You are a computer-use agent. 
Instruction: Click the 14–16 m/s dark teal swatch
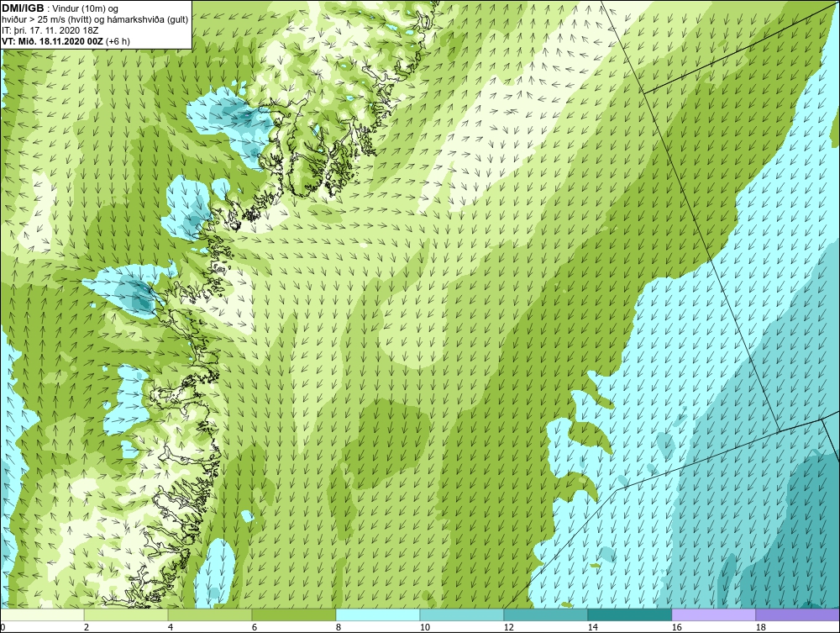[629, 615]
